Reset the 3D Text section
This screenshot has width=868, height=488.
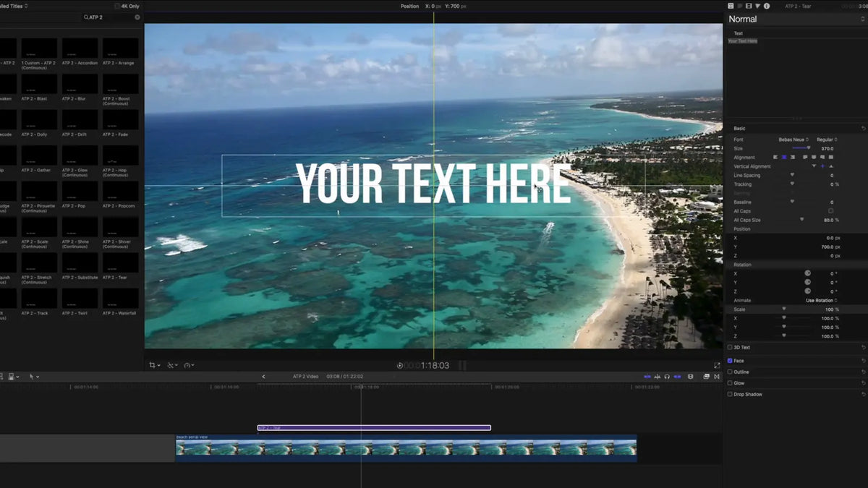click(x=863, y=348)
